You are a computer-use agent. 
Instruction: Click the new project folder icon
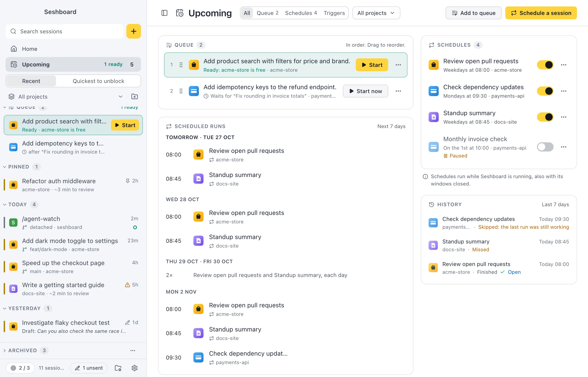pos(135,97)
